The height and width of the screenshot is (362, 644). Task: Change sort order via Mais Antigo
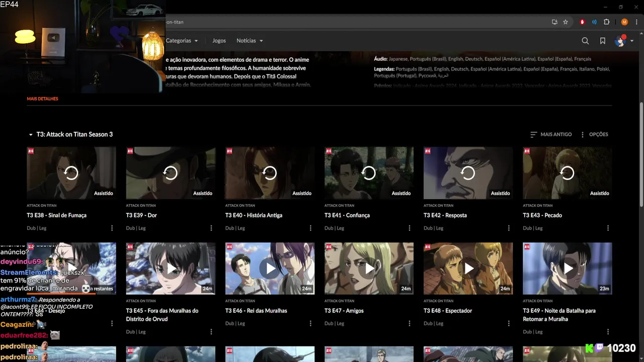[x=551, y=134]
